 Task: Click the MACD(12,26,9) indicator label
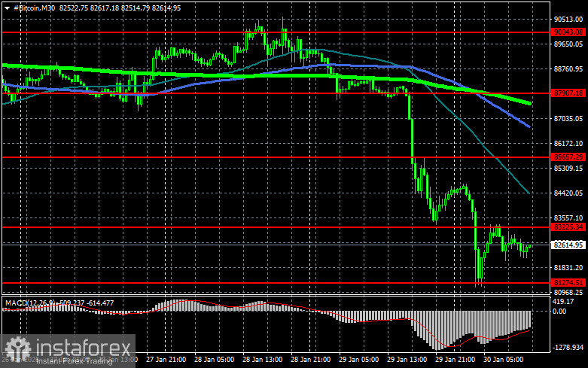click(29, 303)
